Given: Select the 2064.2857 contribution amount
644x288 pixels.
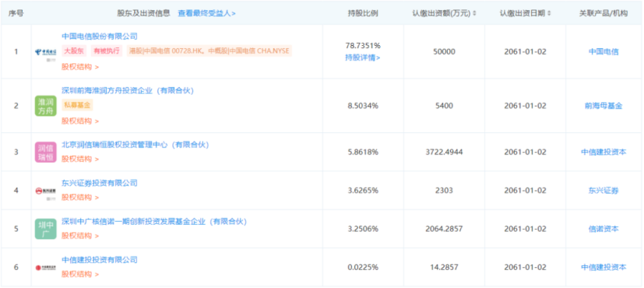Looking at the screenshot, I should [444, 229].
